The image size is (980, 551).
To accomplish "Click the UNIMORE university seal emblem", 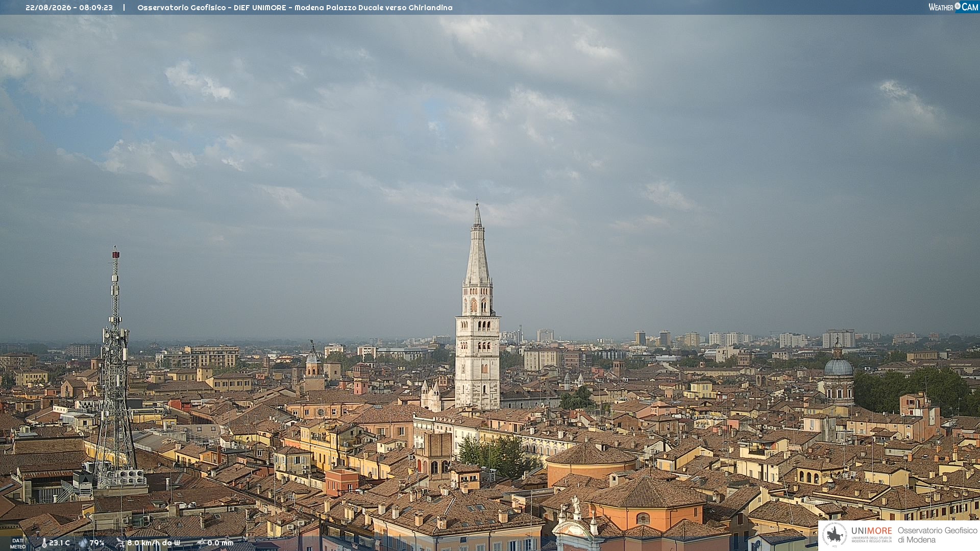I will pyautogui.click(x=835, y=535).
